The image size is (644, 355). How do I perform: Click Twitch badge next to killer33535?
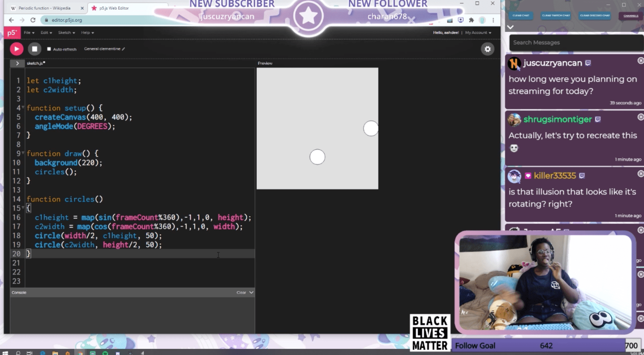pos(582,175)
